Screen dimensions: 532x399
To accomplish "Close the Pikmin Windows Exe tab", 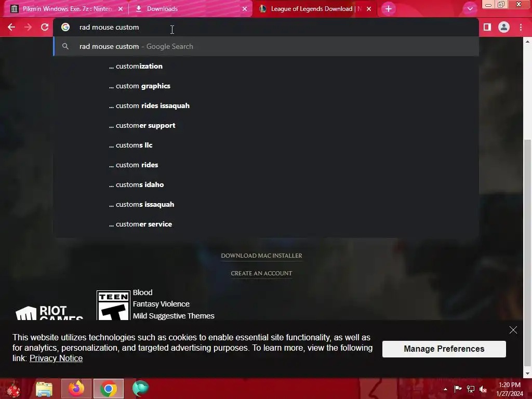I will 121,9.
